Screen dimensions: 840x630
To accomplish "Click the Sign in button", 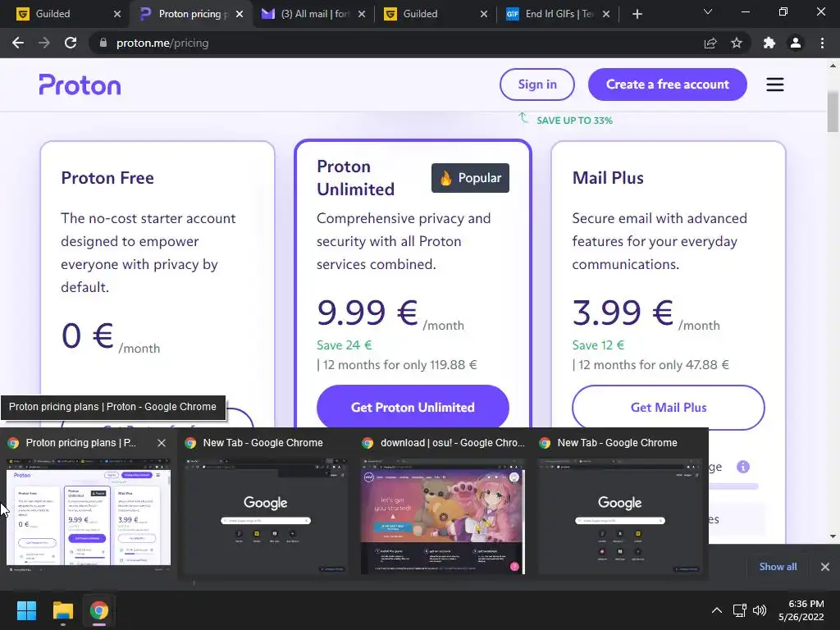I will click(536, 84).
